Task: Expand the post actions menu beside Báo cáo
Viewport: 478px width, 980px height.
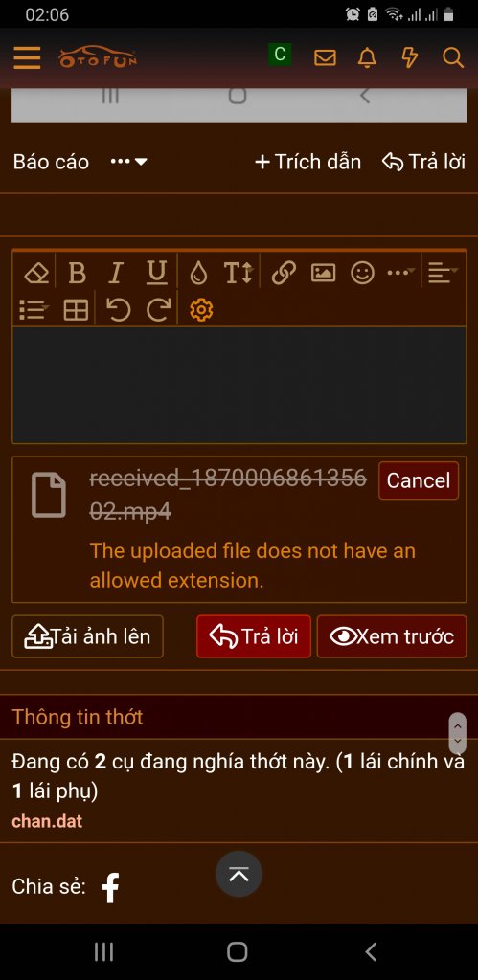Action: pyautogui.click(x=128, y=162)
